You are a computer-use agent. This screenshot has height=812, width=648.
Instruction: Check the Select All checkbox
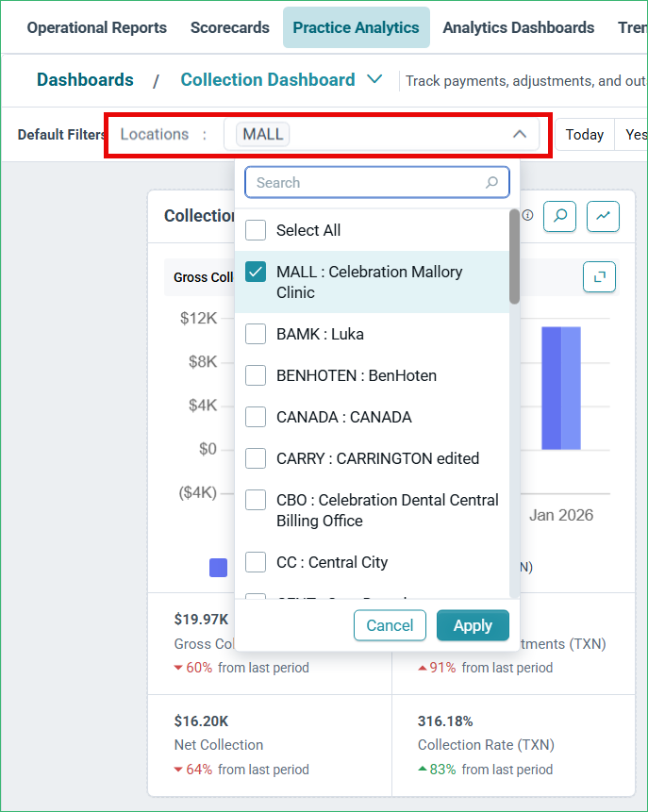[x=256, y=230]
